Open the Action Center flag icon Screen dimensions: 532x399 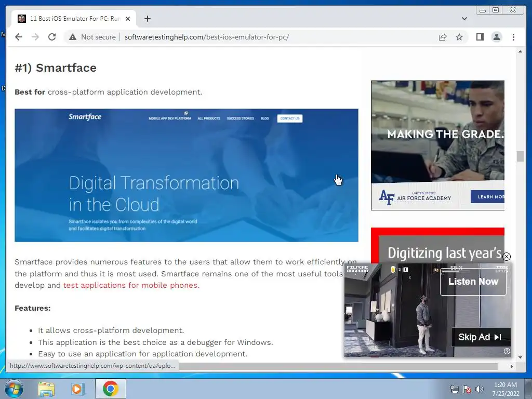click(467, 389)
